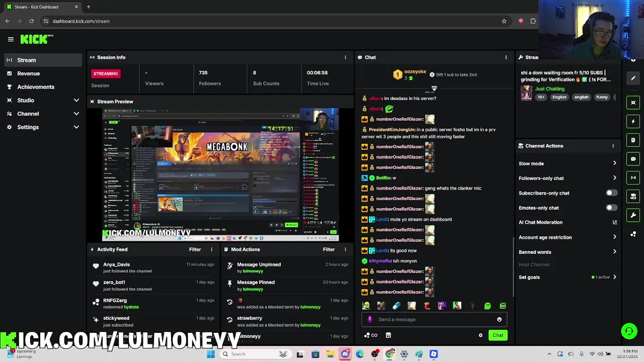Image resolution: width=644 pixels, height=362 pixels.
Task: Collapse the pinned leaderboard arrow in chat
Action: coord(434,88)
